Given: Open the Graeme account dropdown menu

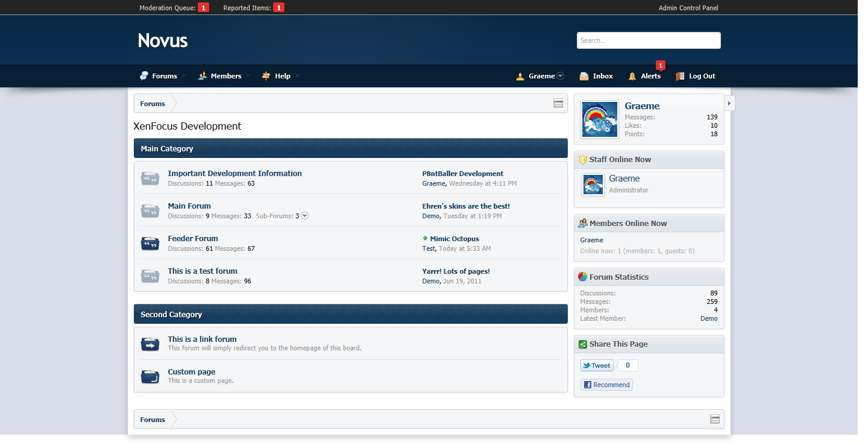Looking at the screenshot, I should 561,76.
